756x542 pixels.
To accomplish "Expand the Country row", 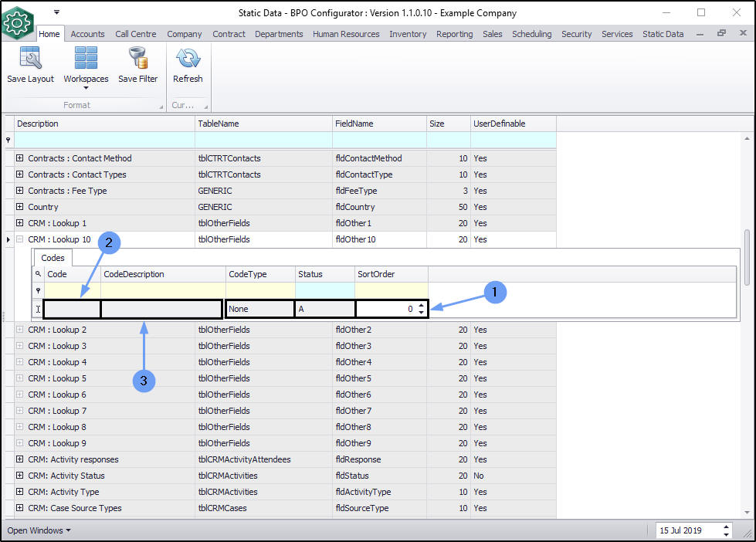I will 19,207.
